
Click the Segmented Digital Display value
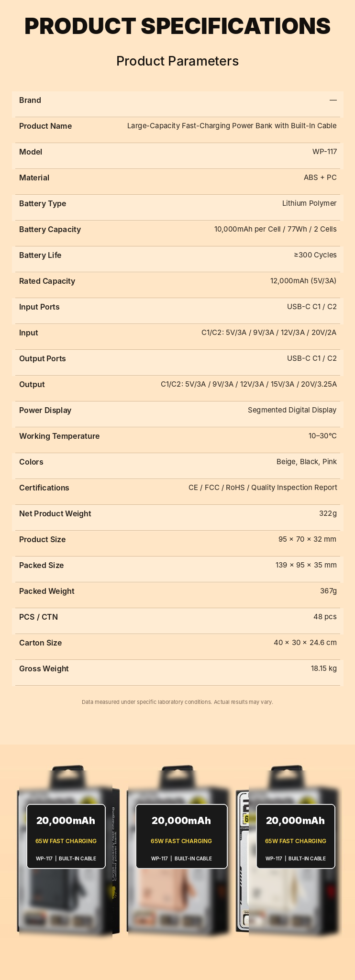pyautogui.click(x=292, y=410)
